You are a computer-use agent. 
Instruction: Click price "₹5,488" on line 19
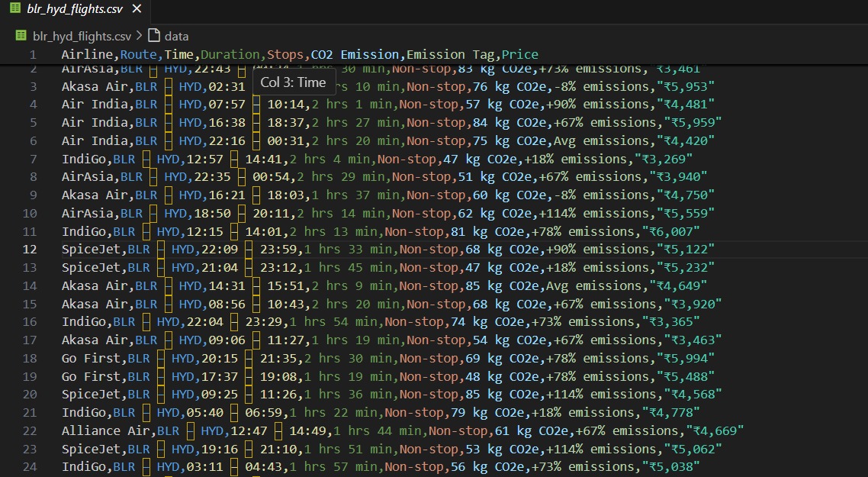pos(685,377)
